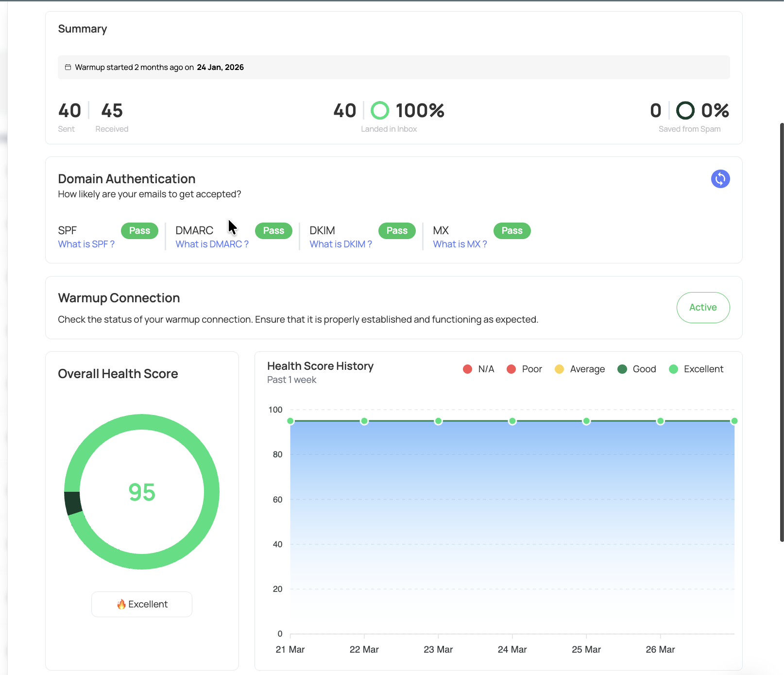Open the What is DMARC ? link
Image resolution: width=784 pixels, height=675 pixels.
(212, 244)
